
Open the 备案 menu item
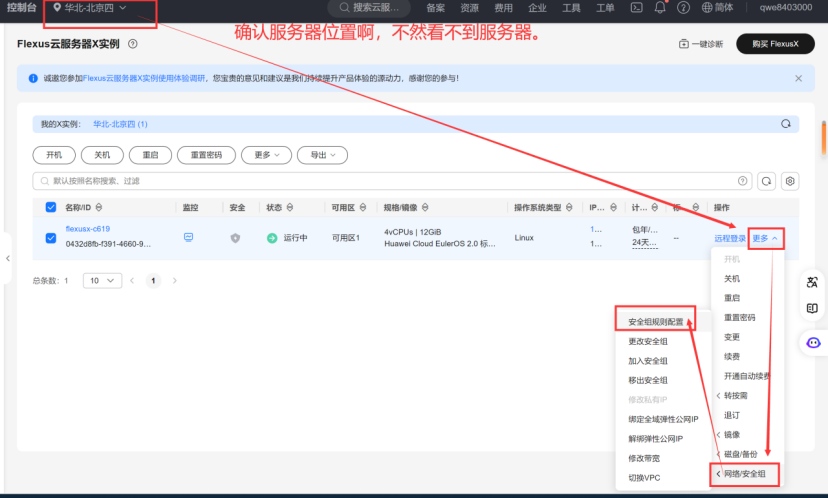435,7
